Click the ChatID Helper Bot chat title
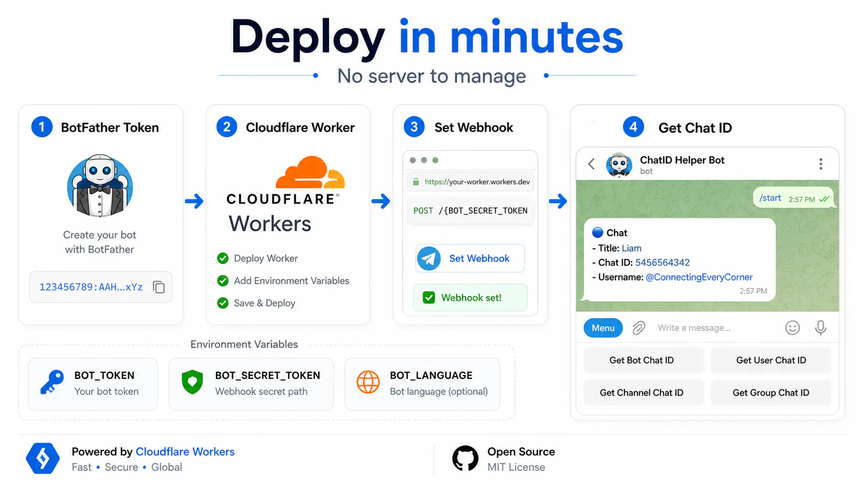Image resolution: width=868 pixels, height=489 pixels. 682,160
